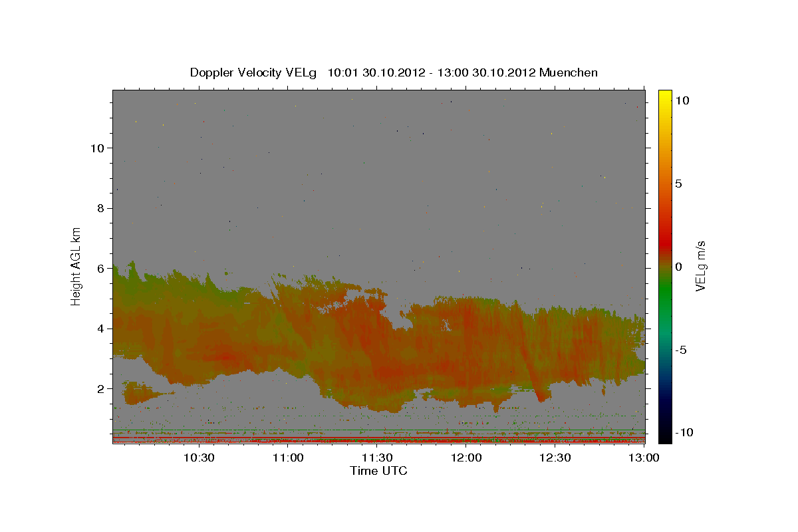798x532 pixels.
Task: Click the 11:00 time tick label
Action: [289, 458]
